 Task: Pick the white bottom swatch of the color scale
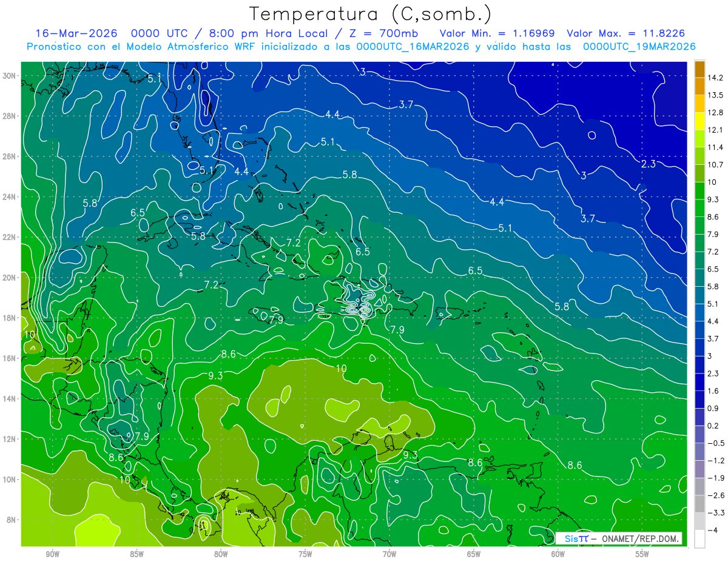coord(699,539)
